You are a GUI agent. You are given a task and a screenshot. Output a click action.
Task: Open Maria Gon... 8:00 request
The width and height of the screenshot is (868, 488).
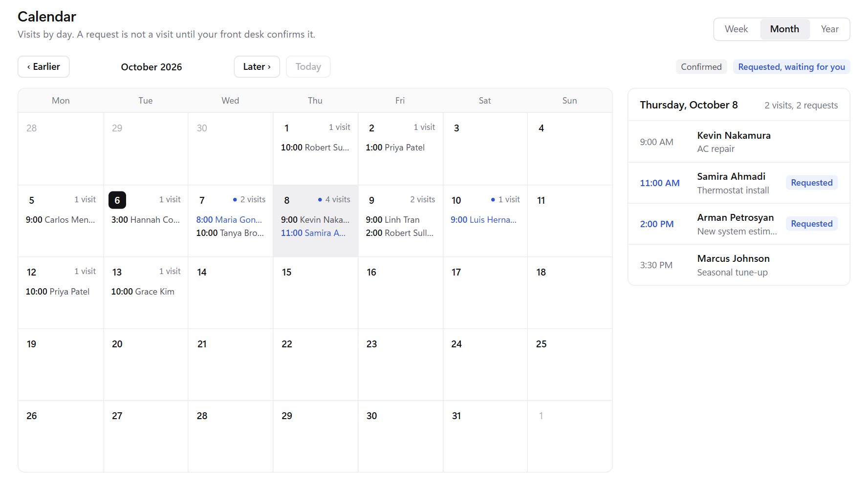coord(229,220)
